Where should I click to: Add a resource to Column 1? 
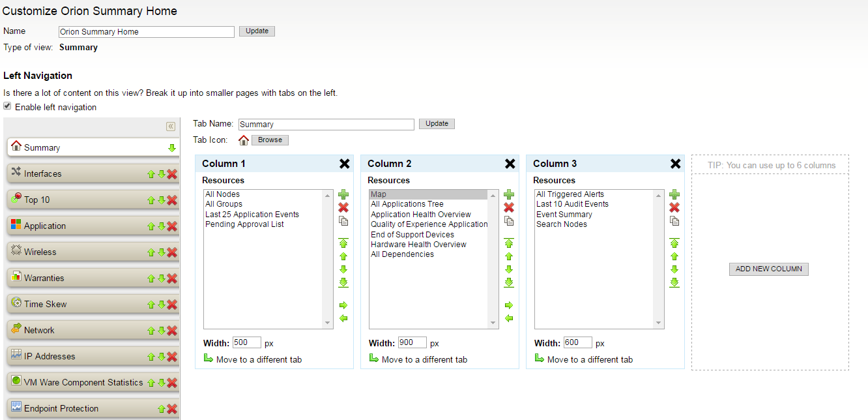343,194
